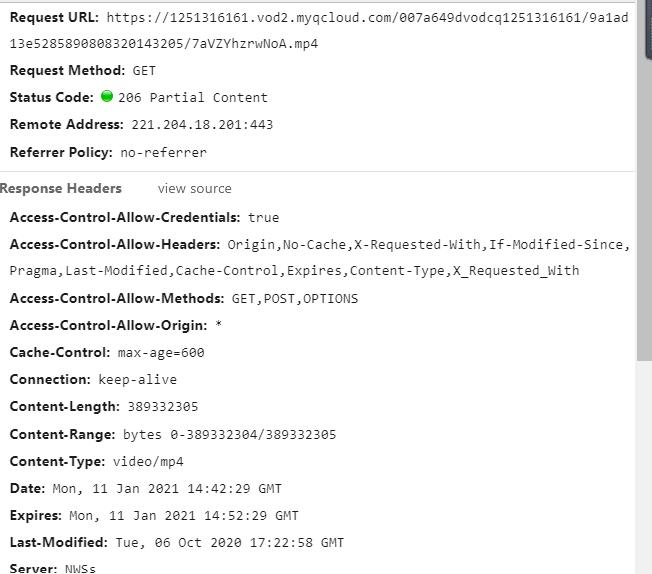The image size is (652, 574).
Task: Click the Content-Length value 389332305
Action: 163,406
